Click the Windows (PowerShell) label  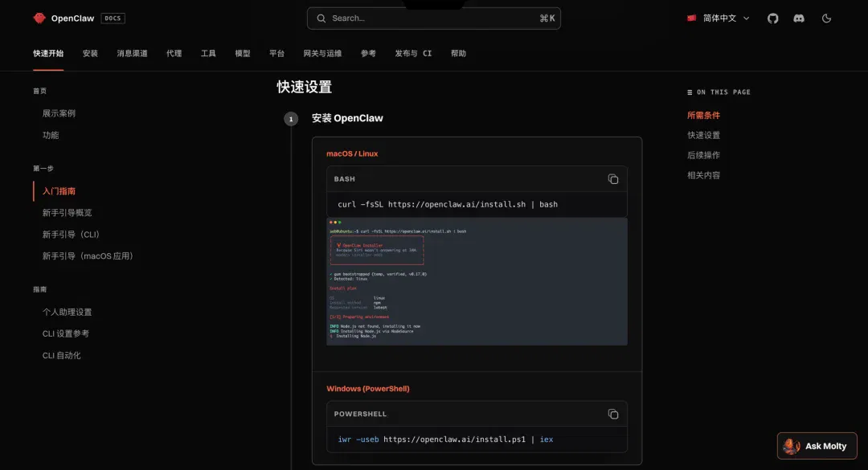pyautogui.click(x=368, y=389)
